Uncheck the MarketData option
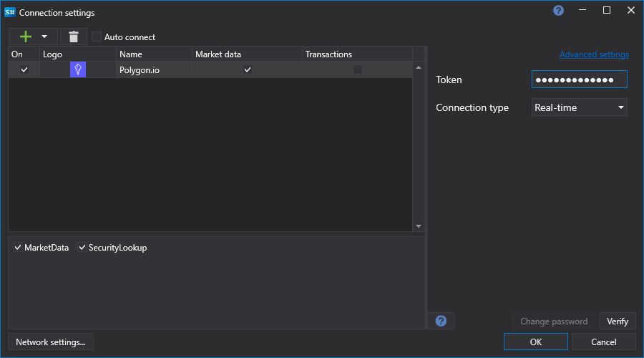Viewport: 644px width, 358px height. 18,248
